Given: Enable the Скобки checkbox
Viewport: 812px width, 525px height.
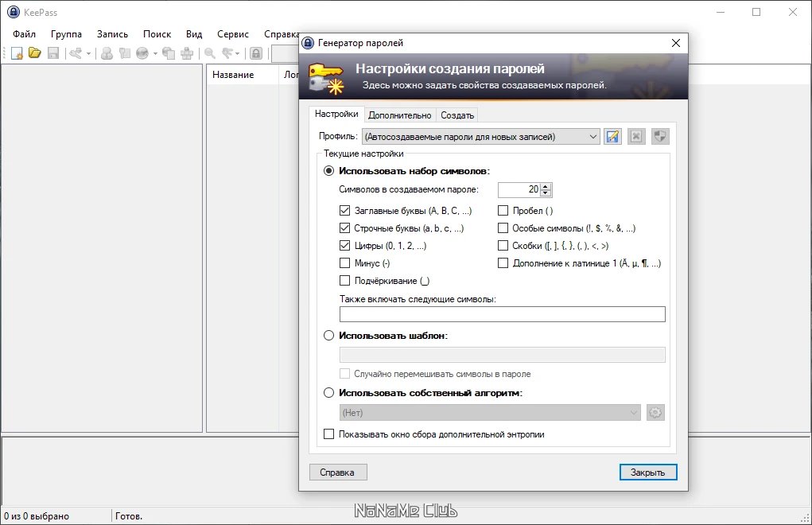Looking at the screenshot, I should (x=503, y=246).
